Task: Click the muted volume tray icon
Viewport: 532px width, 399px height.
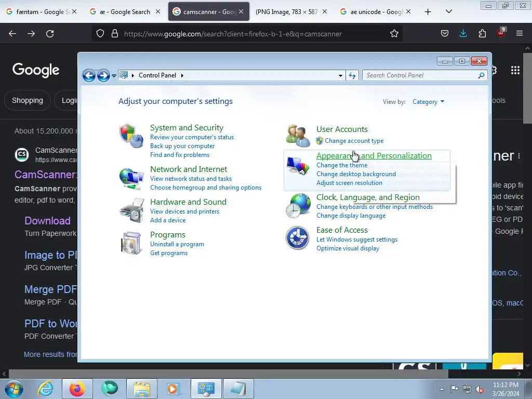Action: point(480,389)
